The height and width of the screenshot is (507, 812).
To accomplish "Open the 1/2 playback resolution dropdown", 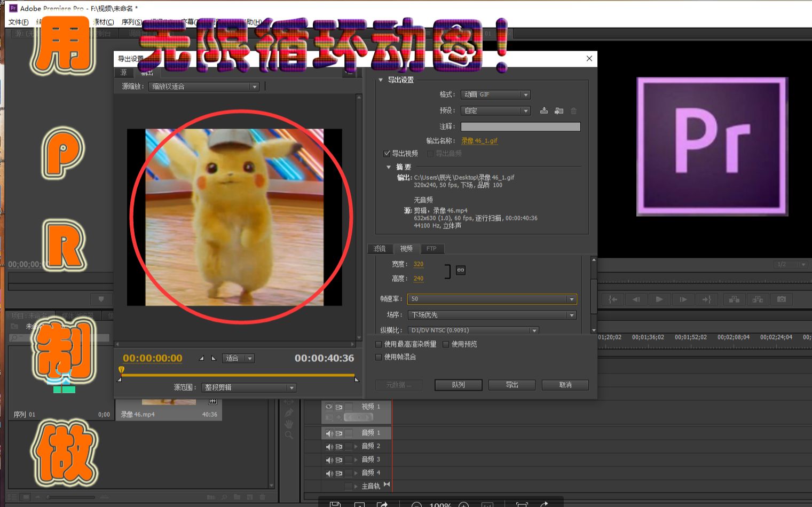I will 791,264.
